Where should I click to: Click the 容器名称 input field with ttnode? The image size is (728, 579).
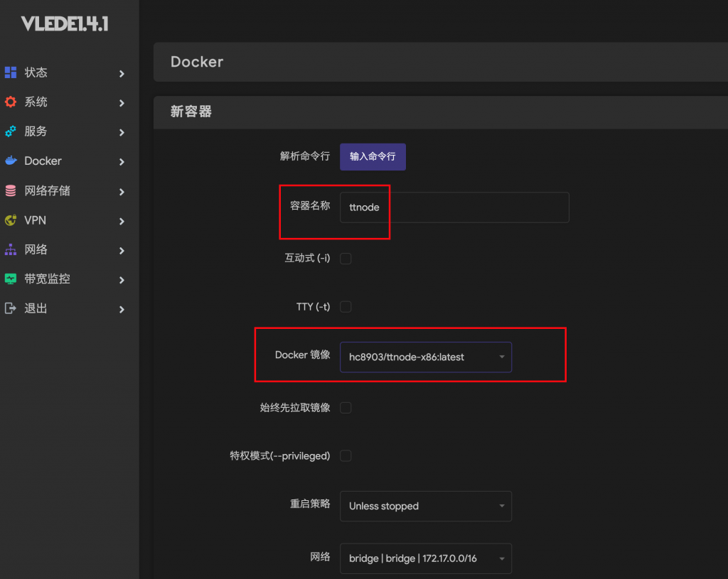[x=454, y=207]
